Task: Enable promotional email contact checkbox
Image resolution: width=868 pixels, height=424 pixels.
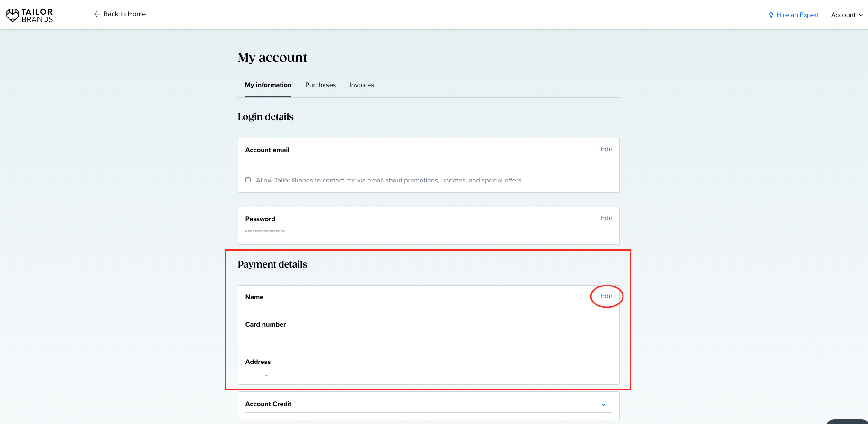Action: [248, 180]
